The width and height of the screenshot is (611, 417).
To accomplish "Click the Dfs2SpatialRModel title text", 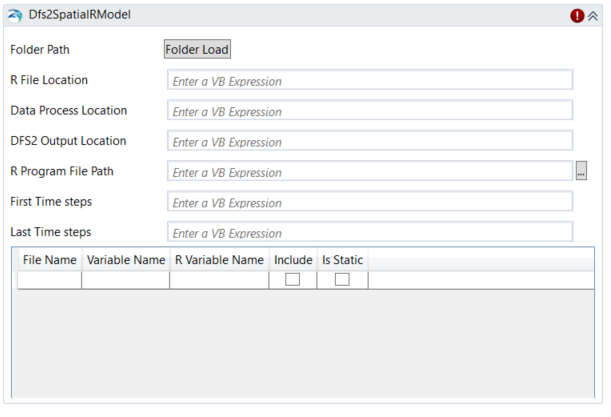I will 79,15.
